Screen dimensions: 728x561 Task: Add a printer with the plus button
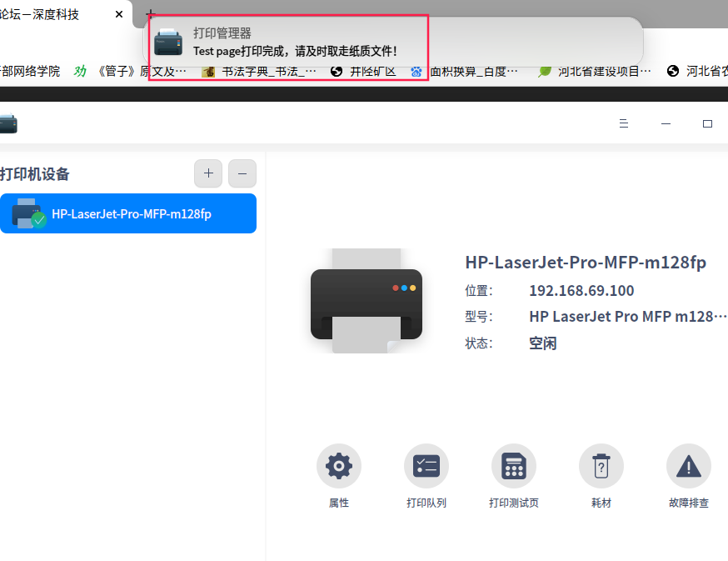coord(208,173)
